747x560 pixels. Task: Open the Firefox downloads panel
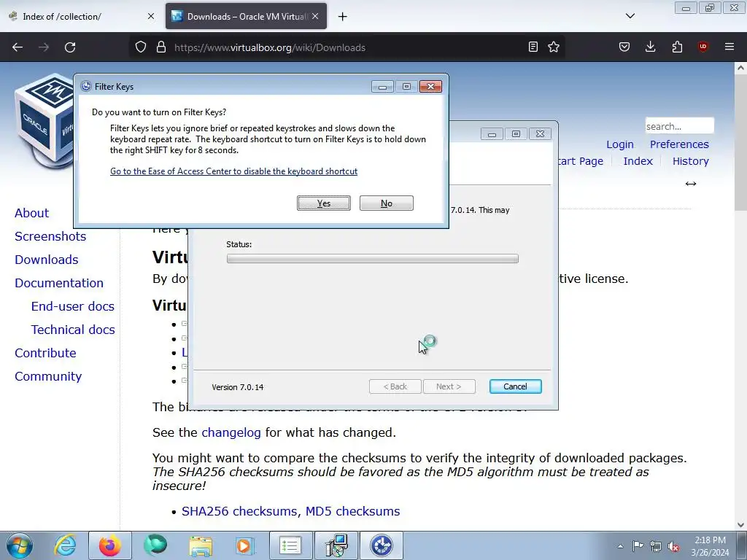pyautogui.click(x=650, y=47)
